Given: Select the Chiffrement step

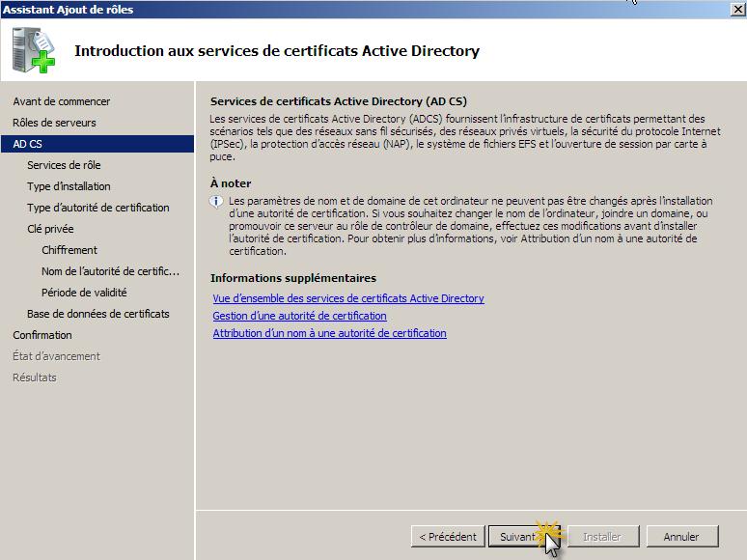Looking at the screenshot, I should [69, 250].
